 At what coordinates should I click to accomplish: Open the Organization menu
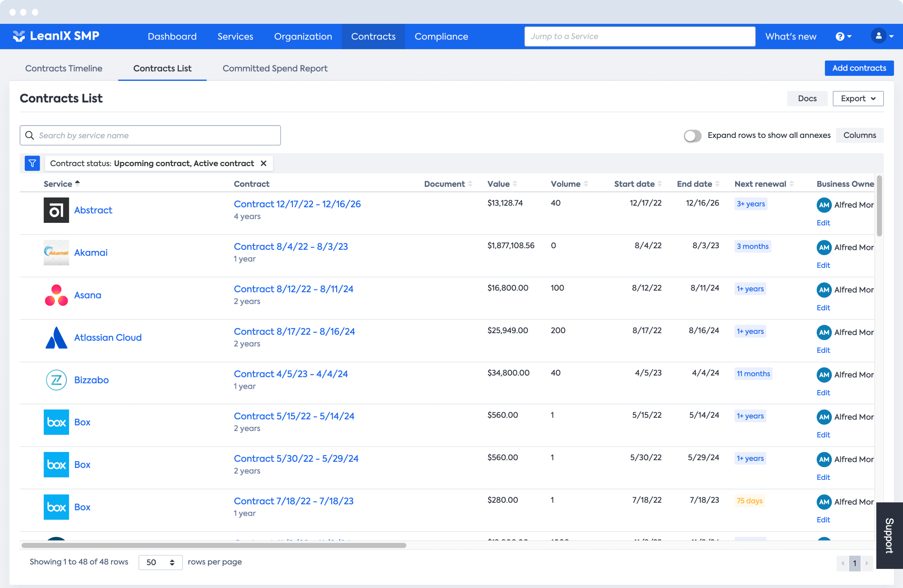[303, 36]
